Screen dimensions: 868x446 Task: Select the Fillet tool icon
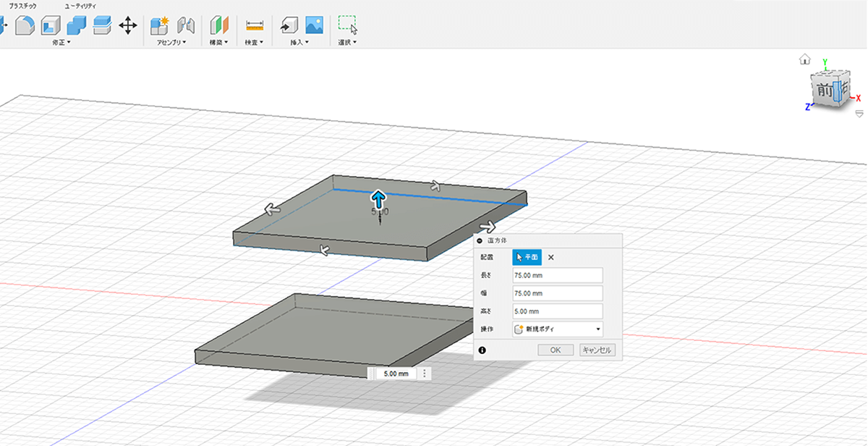tap(25, 26)
